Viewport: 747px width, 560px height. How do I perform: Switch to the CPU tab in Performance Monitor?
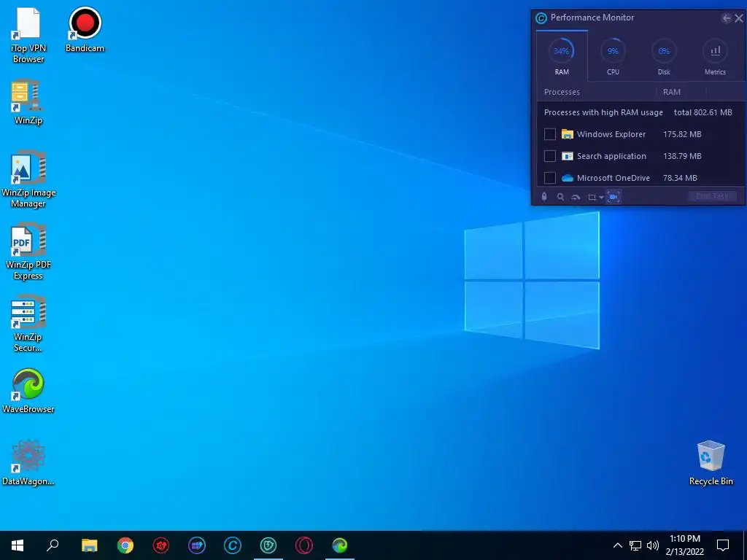[x=613, y=56]
